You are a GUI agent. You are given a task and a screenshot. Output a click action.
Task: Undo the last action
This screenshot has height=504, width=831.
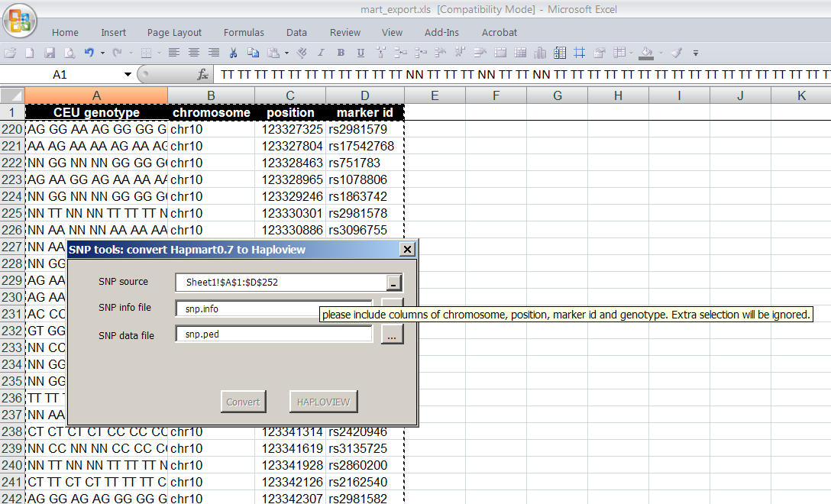tap(89, 53)
